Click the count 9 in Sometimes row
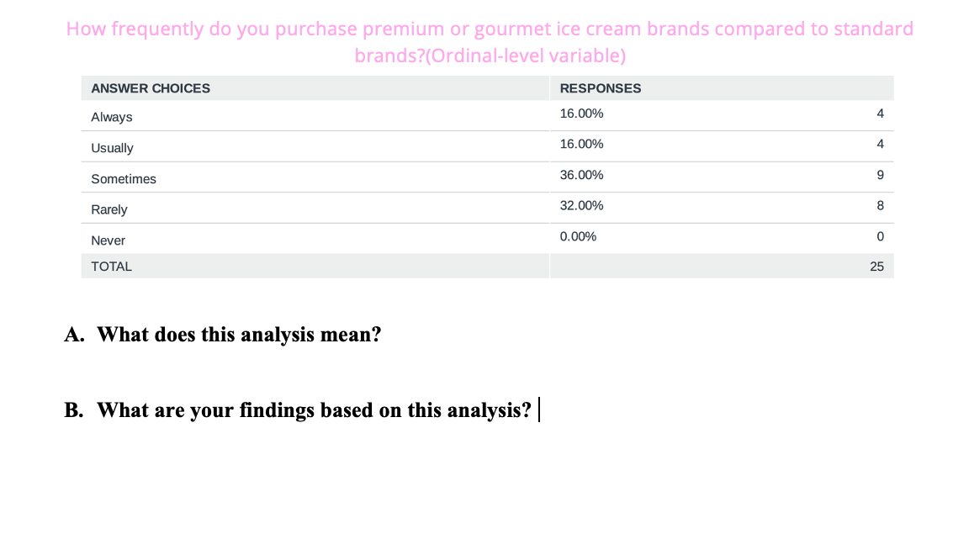Viewport: 969px width, 560px height. [880, 175]
